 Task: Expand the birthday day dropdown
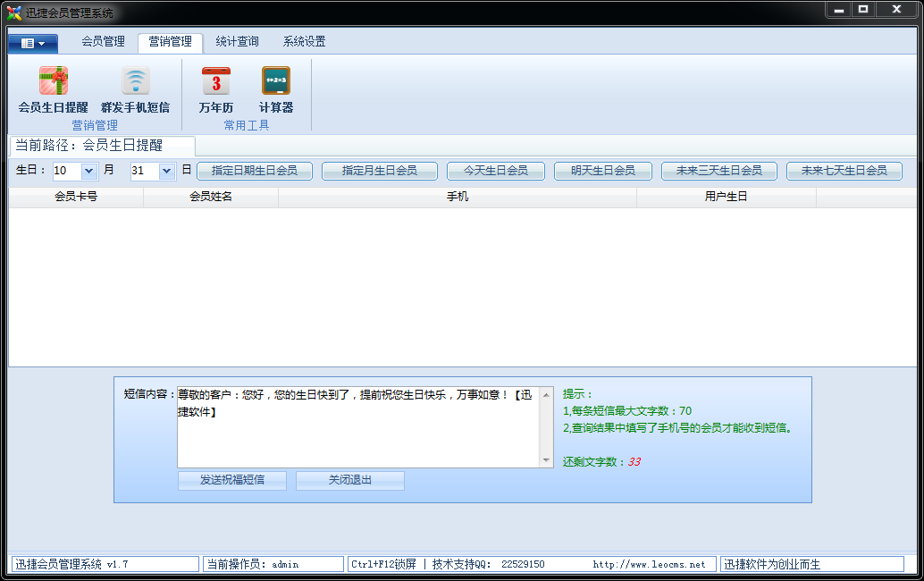pyautogui.click(x=167, y=171)
